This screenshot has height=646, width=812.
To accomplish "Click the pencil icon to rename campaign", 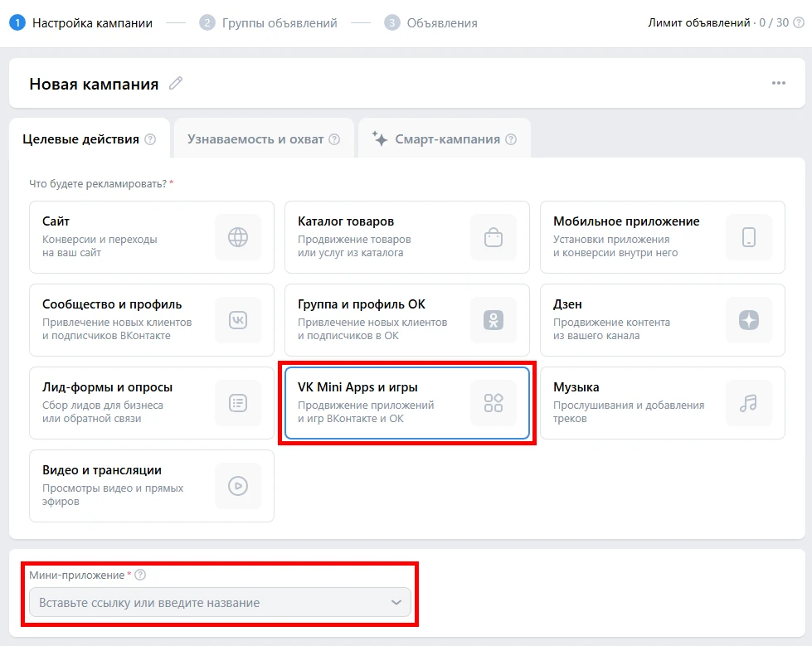I will [x=175, y=83].
